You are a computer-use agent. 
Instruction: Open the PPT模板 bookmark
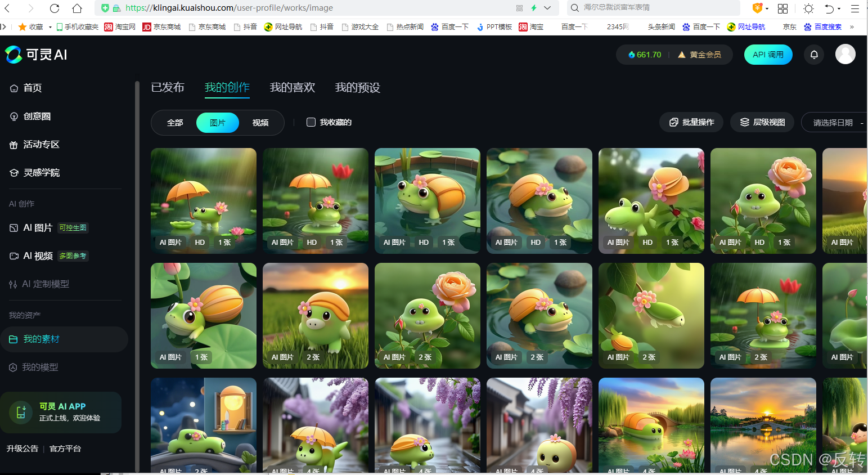494,27
